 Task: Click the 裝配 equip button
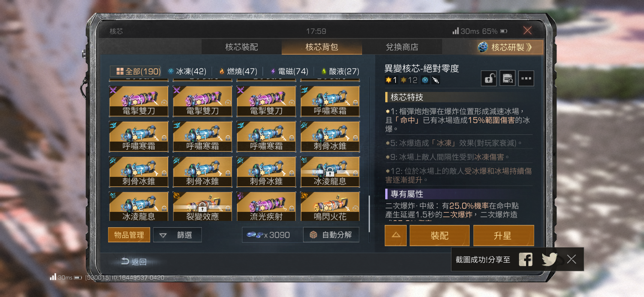(439, 236)
